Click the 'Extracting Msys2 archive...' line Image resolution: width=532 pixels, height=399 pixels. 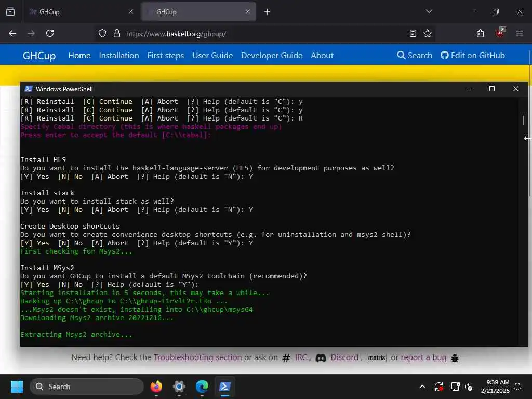tap(76, 335)
